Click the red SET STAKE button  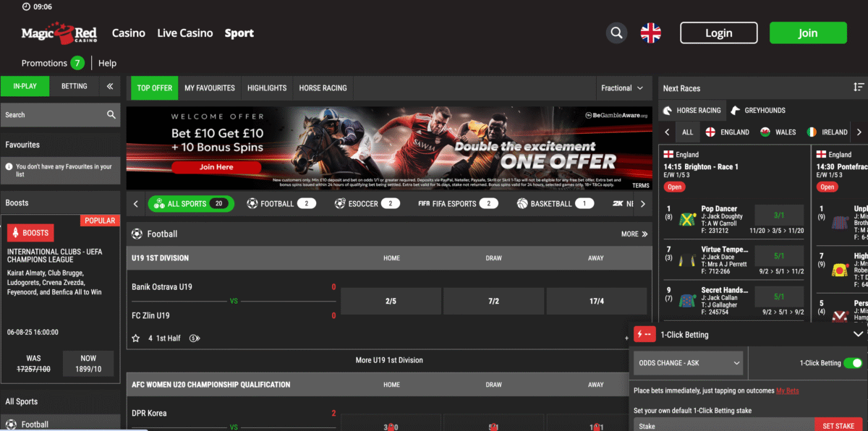coord(839,425)
